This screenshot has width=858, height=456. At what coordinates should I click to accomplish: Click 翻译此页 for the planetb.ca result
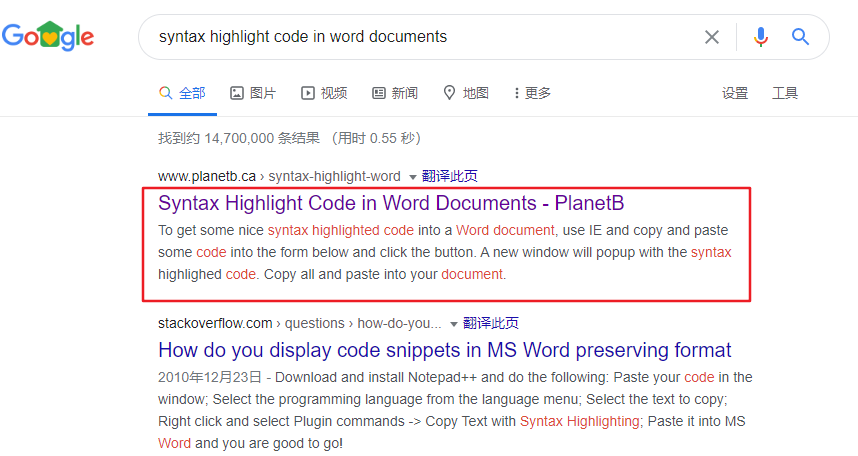tap(449, 176)
